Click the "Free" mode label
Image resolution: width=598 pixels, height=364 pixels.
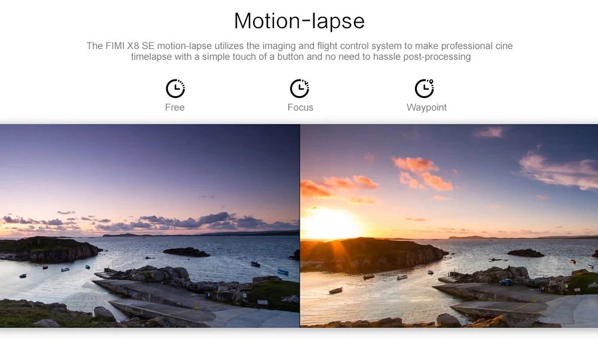pyautogui.click(x=175, y=108)
